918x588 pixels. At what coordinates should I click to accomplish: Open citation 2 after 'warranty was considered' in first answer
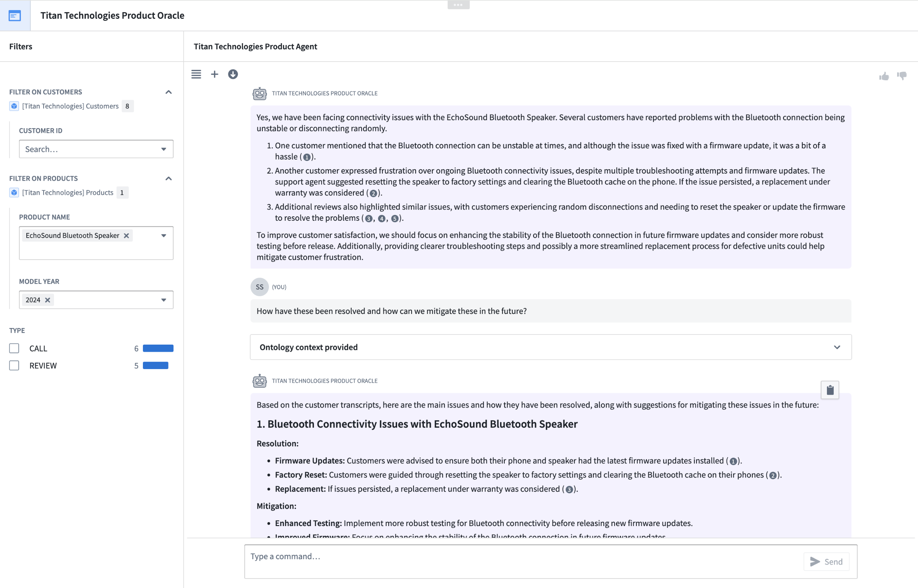(x=373, y=193)
